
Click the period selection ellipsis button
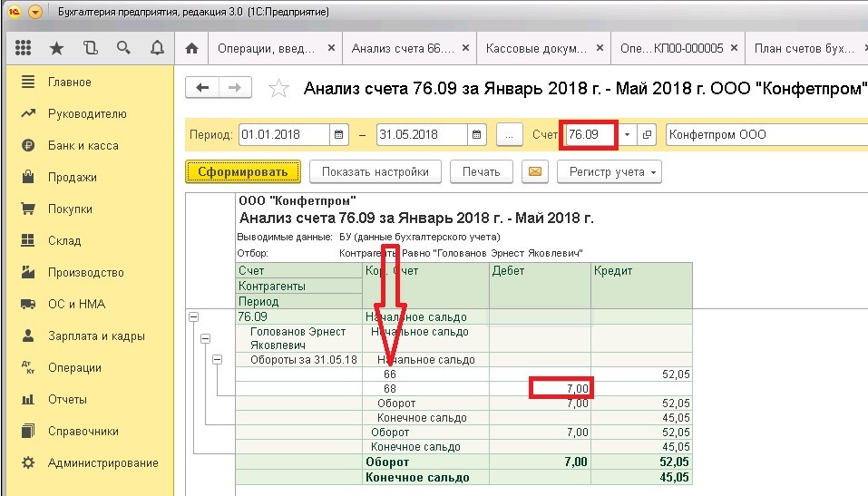pos(510,134)
